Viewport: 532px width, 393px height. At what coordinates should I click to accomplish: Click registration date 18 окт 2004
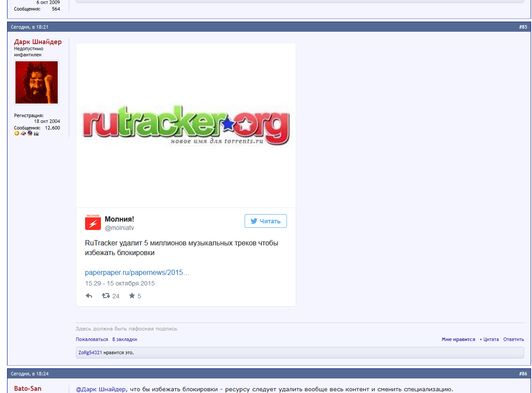coord(47,121)
